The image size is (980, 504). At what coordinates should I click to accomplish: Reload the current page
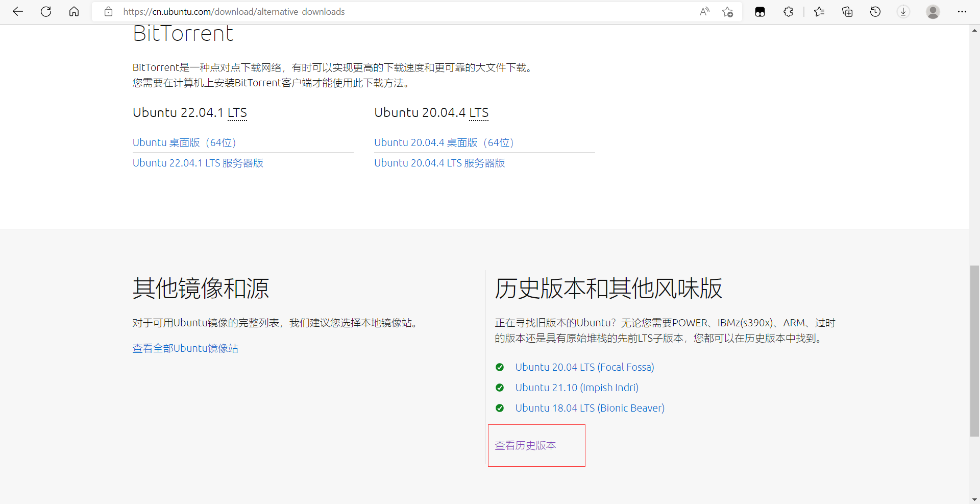pos(46,12)
